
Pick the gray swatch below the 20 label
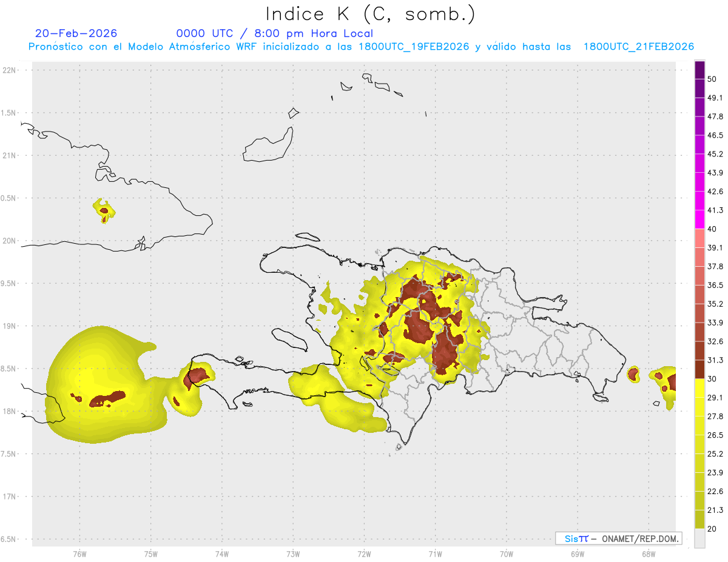click(700, 538)
